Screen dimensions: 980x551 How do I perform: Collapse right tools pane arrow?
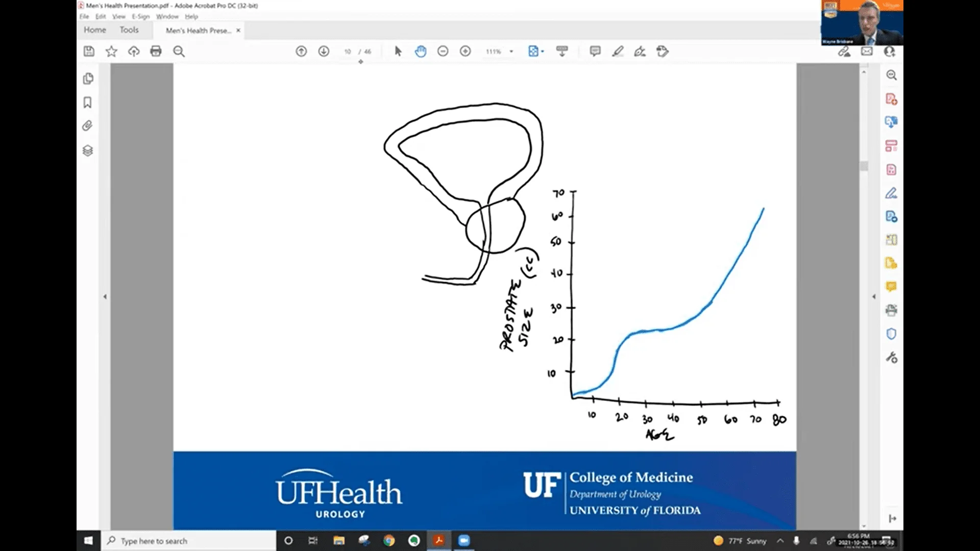(874, 296)
